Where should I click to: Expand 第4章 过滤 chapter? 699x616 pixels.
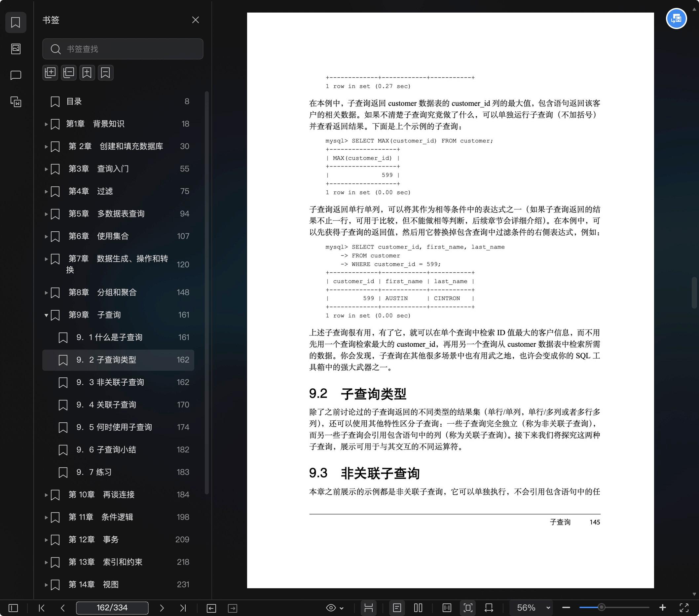46,192
